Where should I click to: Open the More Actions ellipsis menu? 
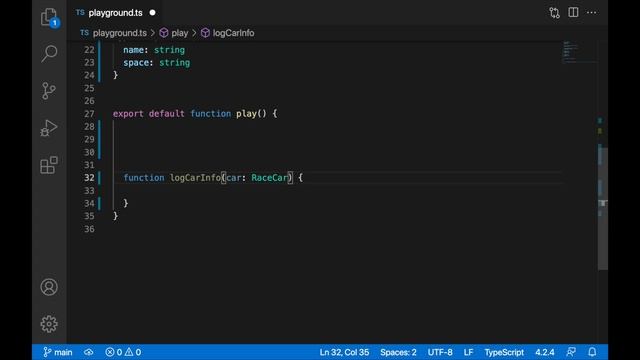(591, 13)
